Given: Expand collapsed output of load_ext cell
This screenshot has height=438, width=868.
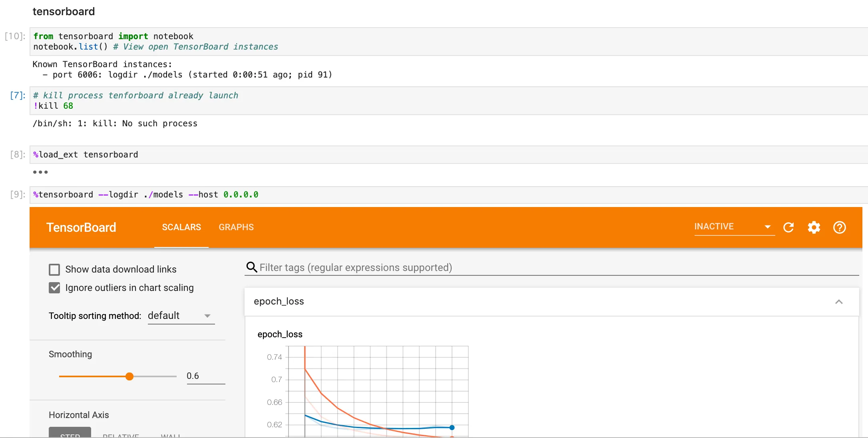Looking at the screenshot, I should [x=40, y=172].
